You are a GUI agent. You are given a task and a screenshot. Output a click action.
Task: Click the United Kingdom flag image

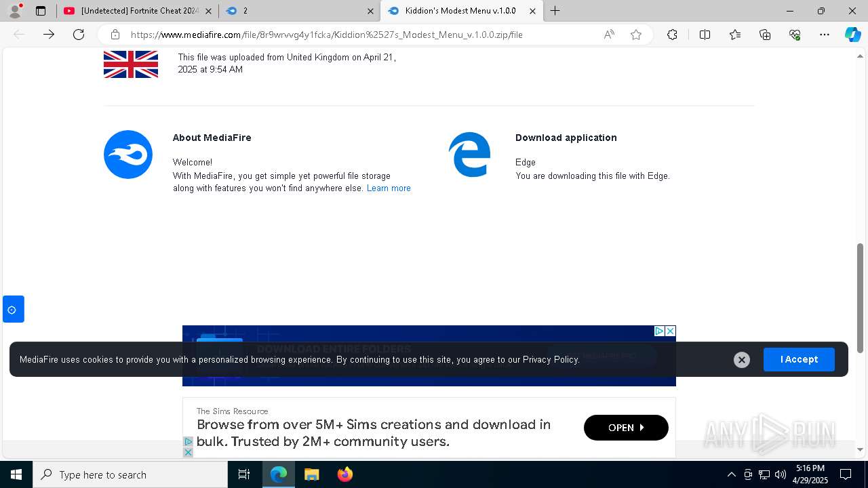point(131,64)
